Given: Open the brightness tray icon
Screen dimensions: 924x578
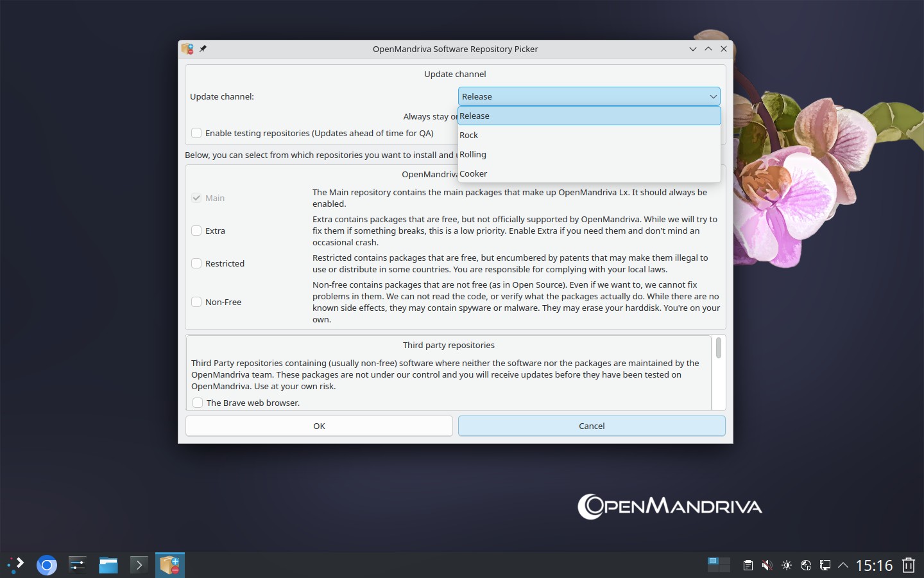Looking at the screenshot, I should click(786, 566).
